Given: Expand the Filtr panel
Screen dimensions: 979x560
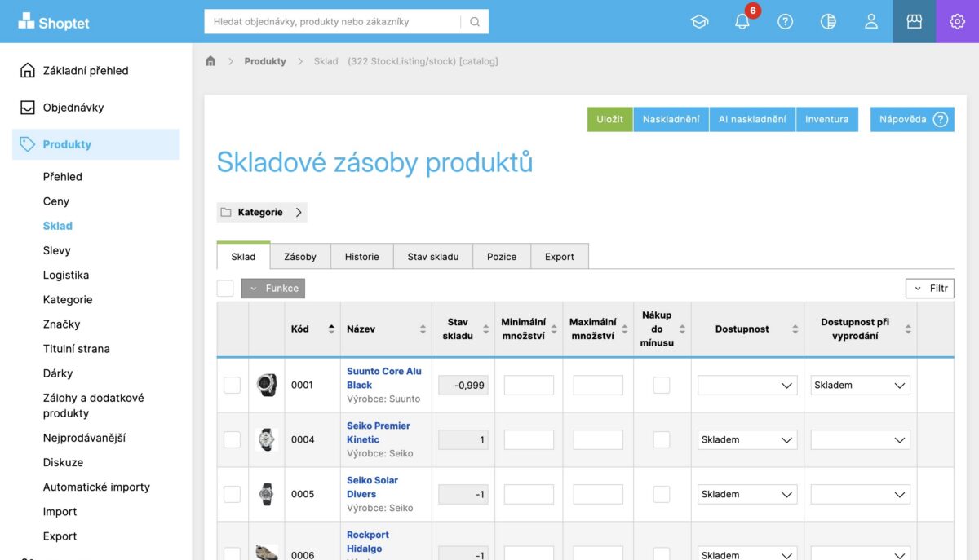Looking at the screenshot, I should (930, 289).
